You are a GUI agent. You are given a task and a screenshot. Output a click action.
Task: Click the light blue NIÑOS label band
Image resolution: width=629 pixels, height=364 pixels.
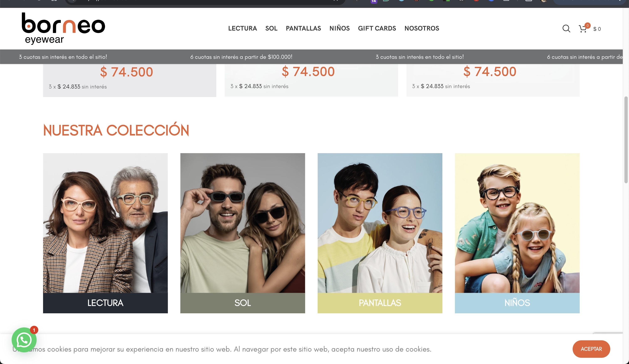[517, 303]
